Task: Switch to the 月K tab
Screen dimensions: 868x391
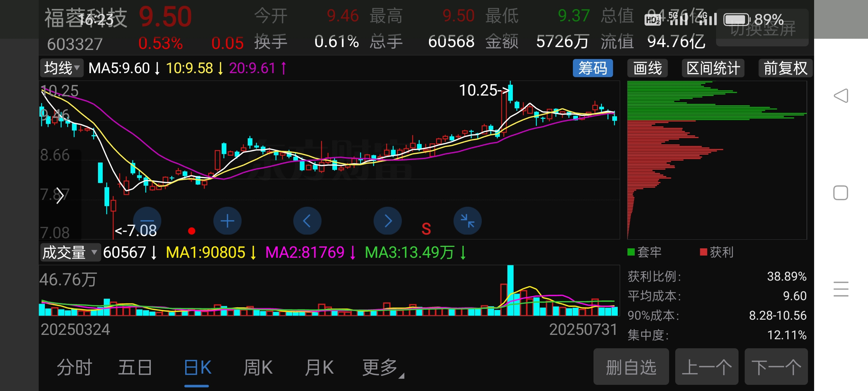Action: [x=319, y=367]
